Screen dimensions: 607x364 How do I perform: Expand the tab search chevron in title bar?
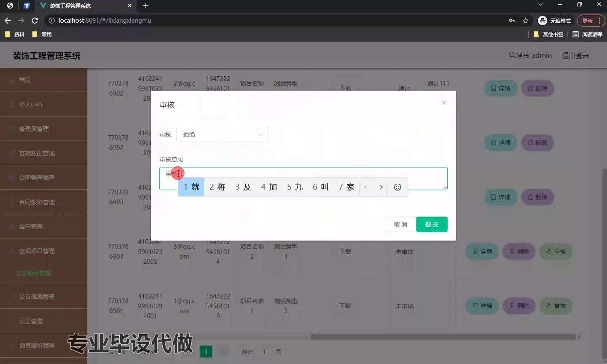click(540, 5)
